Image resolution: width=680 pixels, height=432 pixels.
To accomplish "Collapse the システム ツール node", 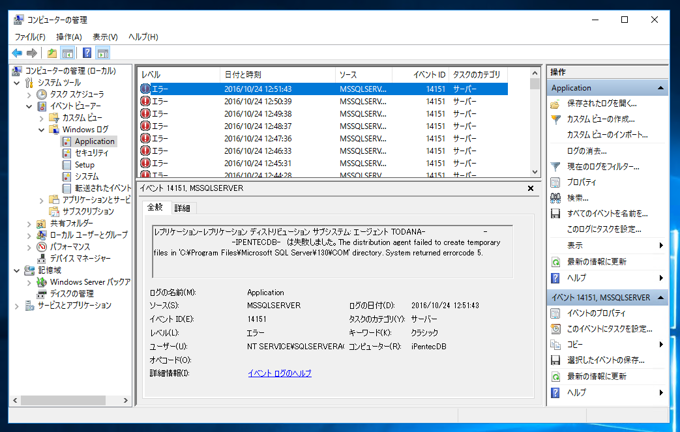I will click(x=17, y=83).
